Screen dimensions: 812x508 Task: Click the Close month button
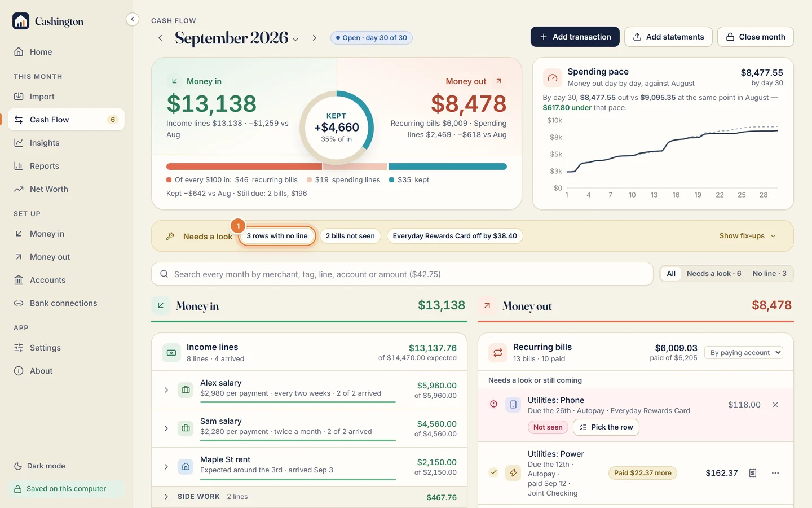pyautogui.click(x=756, y=37)
